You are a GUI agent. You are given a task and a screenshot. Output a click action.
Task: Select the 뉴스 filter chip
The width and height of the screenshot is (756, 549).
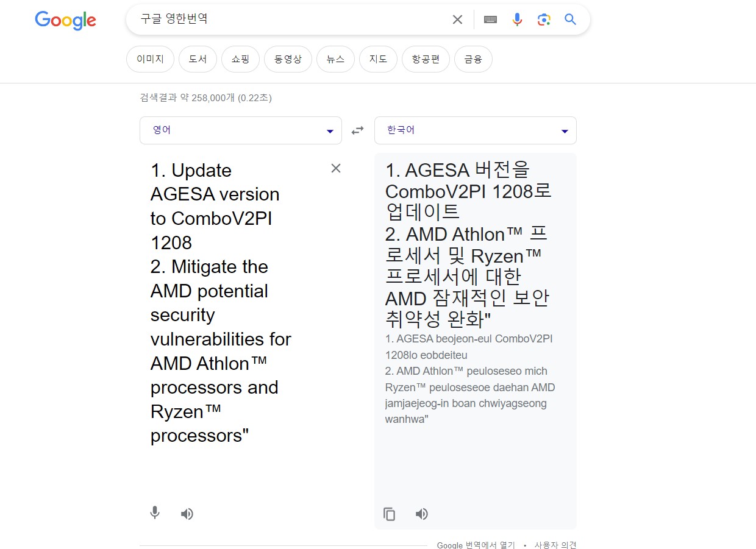pos(335,59)
